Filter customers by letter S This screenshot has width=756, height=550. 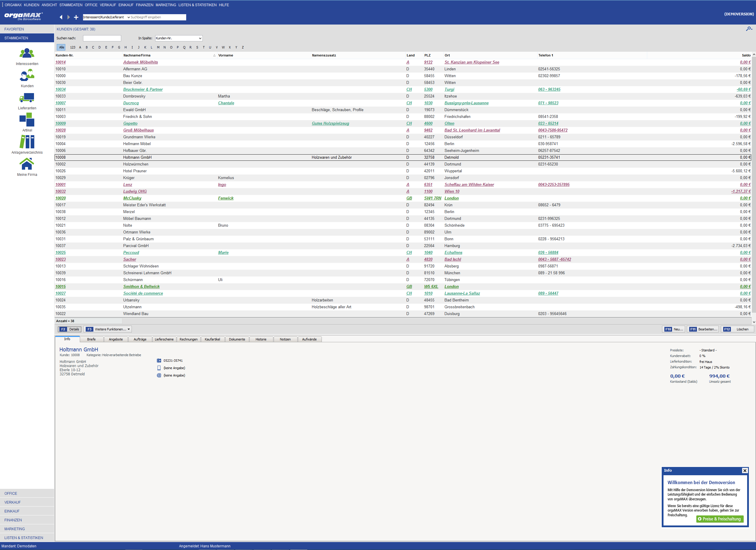[x=197, y=47]
